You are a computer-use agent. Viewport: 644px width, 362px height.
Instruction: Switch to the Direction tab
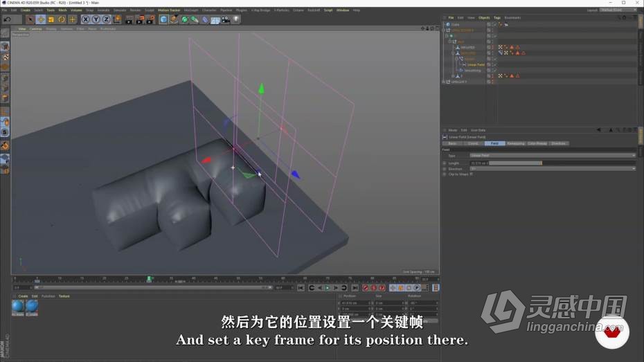pyautogui.click(x=558, y=143)
